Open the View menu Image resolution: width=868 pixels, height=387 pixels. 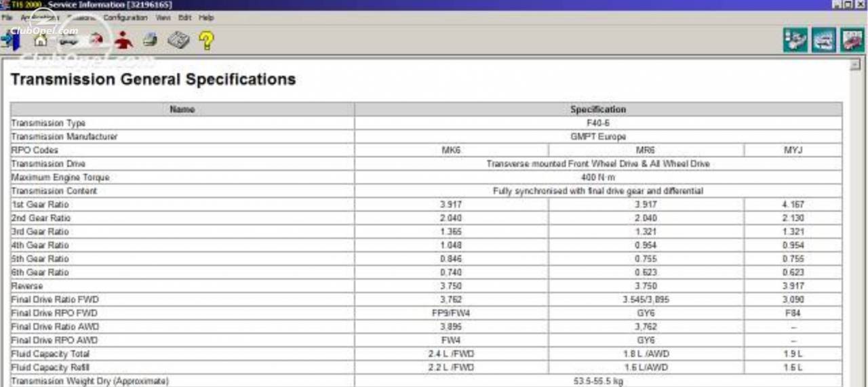pos(163,18)
